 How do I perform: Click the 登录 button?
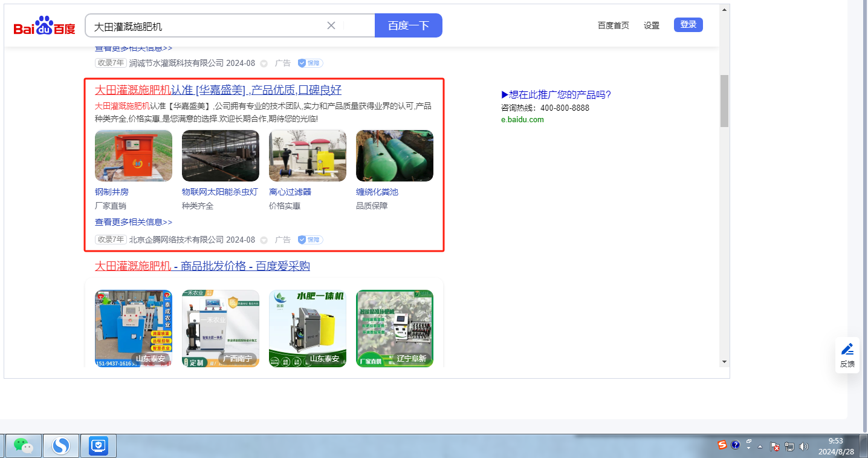[688, 25]
